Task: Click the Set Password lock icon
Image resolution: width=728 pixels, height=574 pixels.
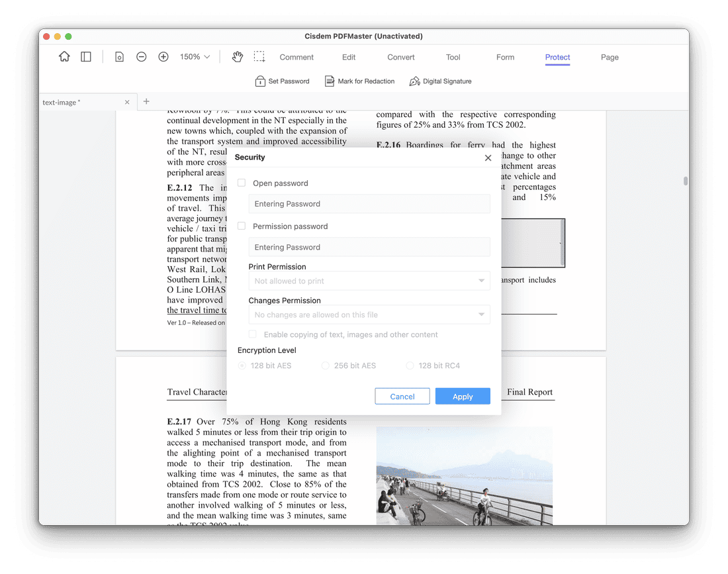Action: coord(260,81)
